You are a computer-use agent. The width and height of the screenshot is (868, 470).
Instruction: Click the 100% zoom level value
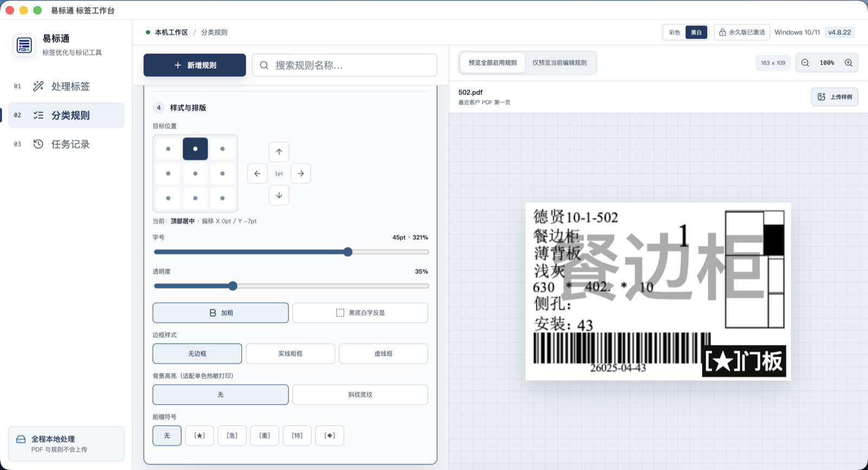coord(827,63)
